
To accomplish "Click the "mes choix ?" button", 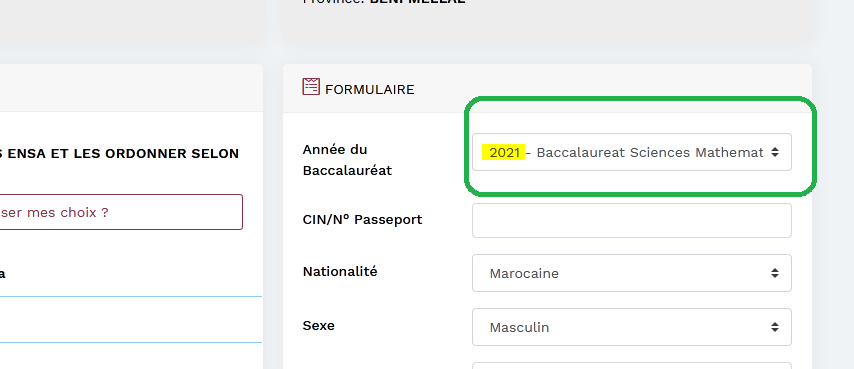I will (121, 212).
